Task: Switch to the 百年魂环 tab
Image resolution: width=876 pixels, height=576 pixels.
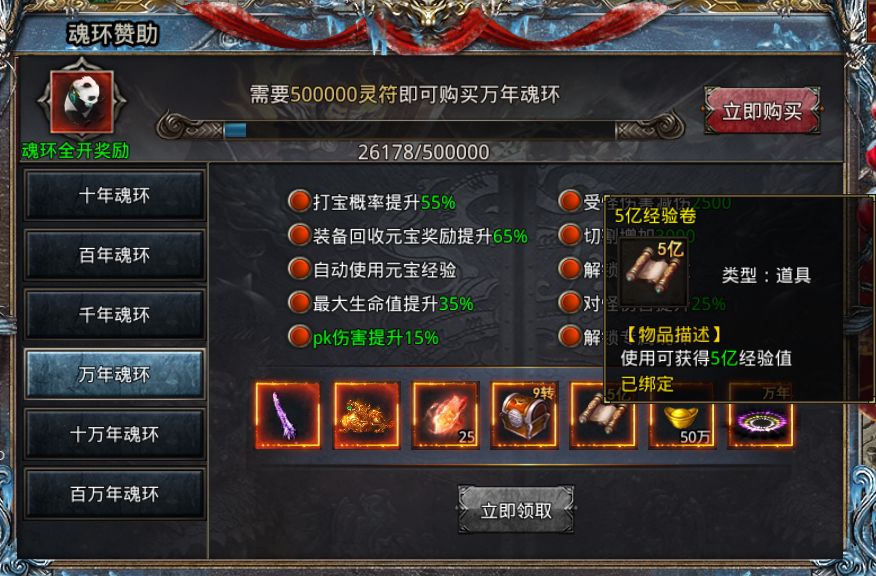Action: pyautogui.click(x=115, y=255)
